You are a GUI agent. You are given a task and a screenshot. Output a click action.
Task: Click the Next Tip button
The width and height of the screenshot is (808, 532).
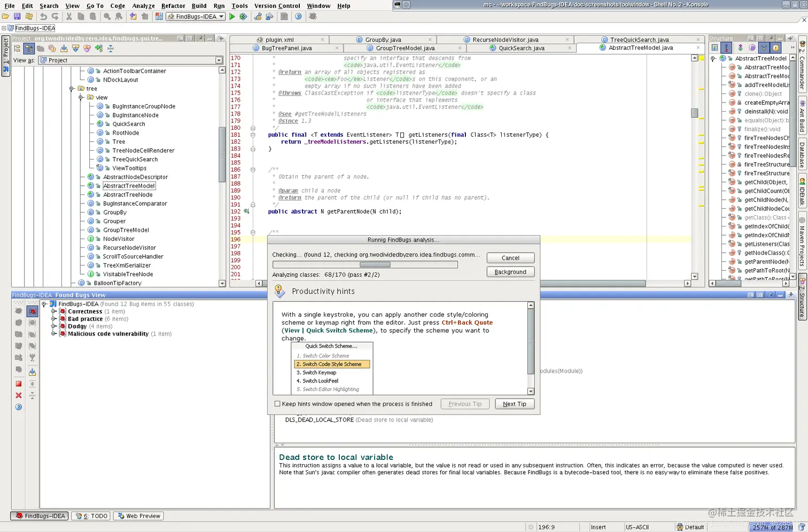point(514,404)
